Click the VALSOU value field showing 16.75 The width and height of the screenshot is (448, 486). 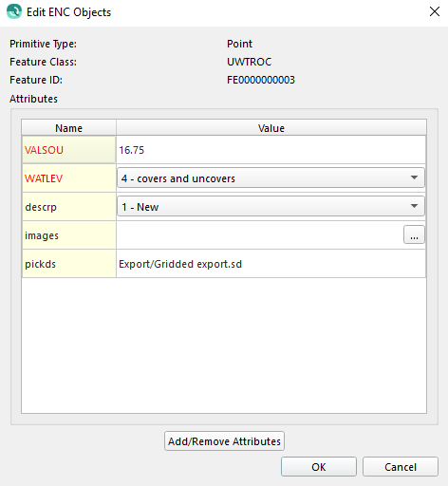[271, 150]
